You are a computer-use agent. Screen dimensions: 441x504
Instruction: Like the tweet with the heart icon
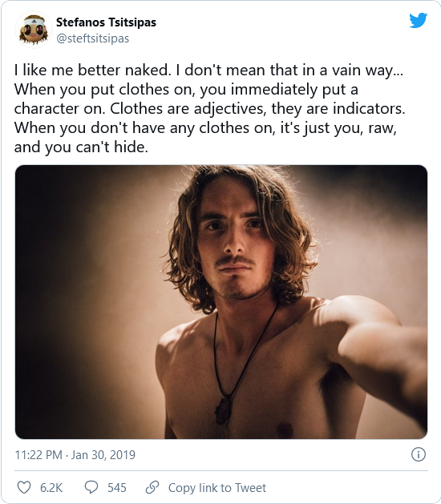click(x=24, y=487)
